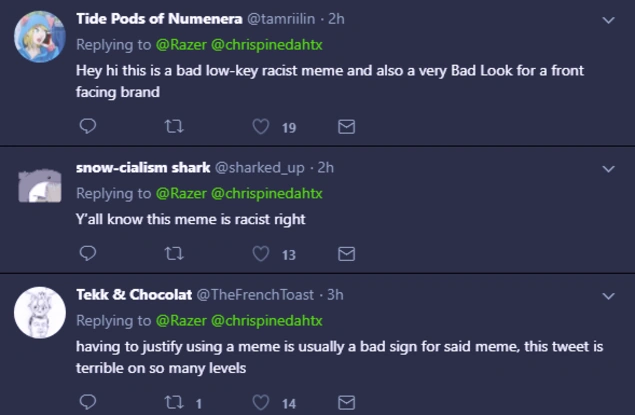
Task: Share snow-cialism shark's tweet via direct message
Action: point(347,254)
